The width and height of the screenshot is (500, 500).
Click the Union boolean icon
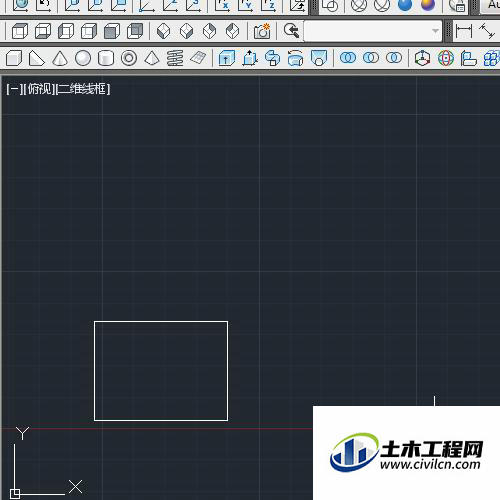point(348,58)
